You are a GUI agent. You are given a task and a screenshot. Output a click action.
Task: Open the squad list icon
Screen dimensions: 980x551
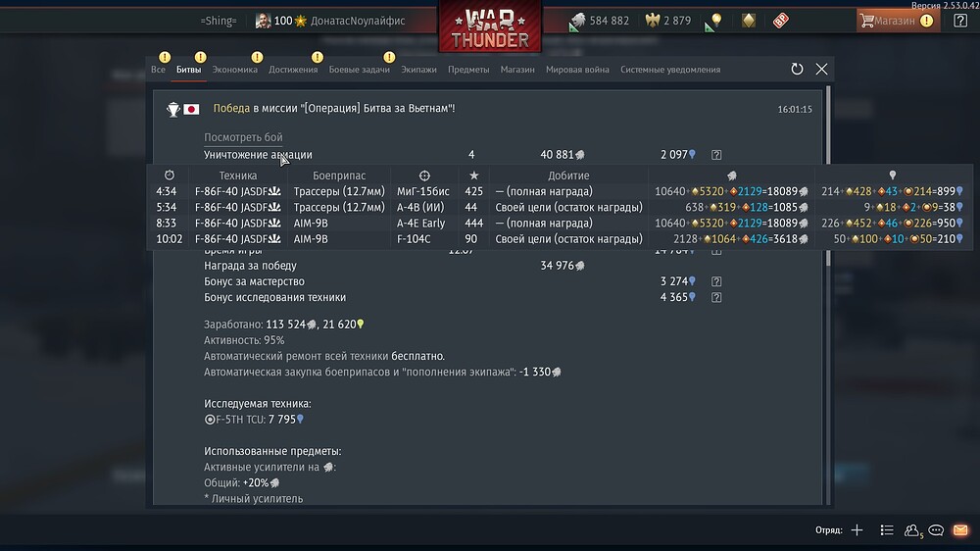coord(887,530)
